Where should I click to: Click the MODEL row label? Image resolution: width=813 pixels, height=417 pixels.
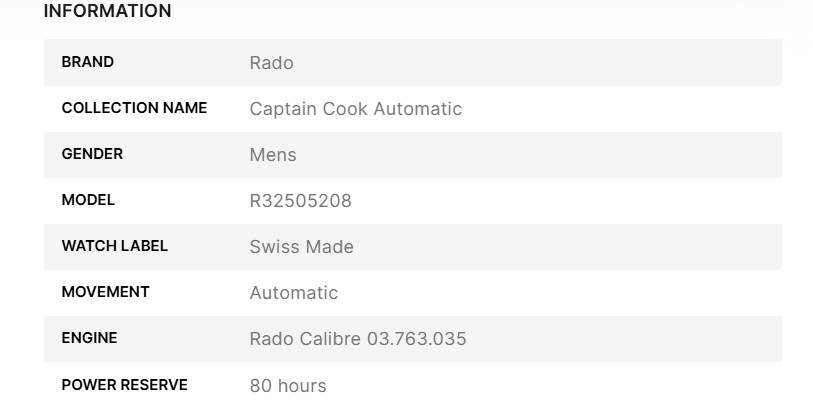88,200
